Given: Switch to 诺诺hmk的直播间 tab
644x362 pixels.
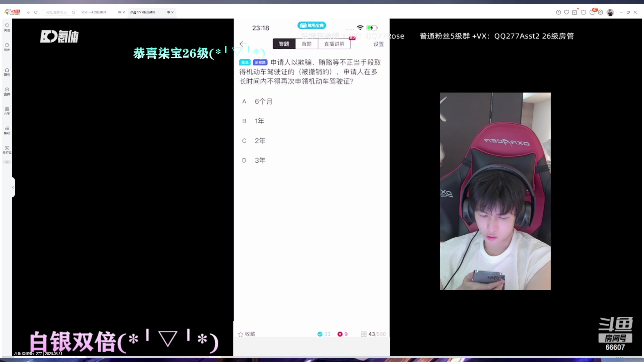Looking at the screenshot, I should pyautogui.click(x=94, y=12).
